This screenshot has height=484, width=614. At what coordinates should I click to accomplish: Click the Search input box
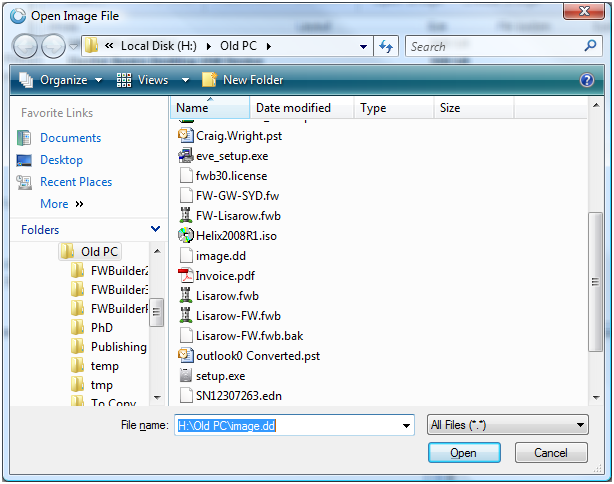click(504, 46)
